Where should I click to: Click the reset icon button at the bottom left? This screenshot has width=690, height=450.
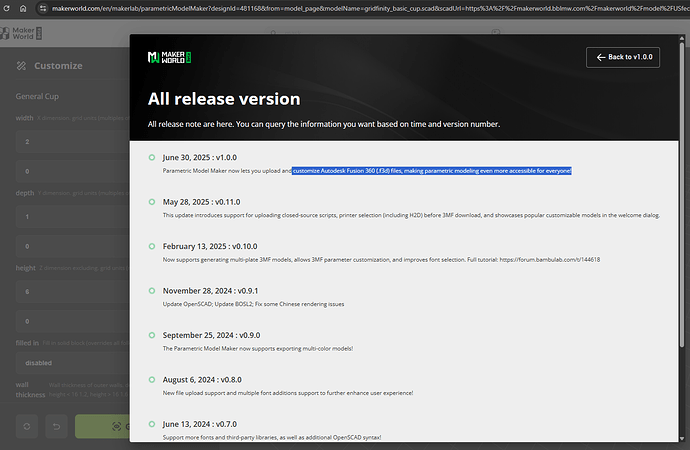(28, 425)
